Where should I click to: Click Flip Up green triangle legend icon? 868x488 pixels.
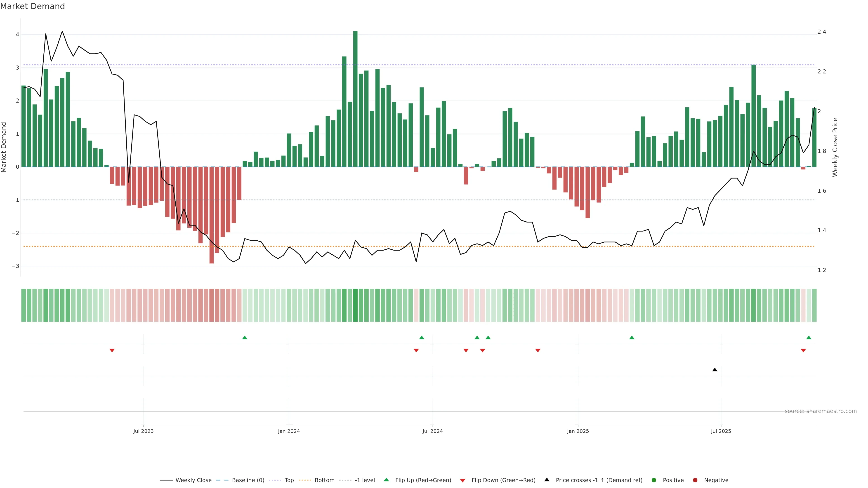387,480
